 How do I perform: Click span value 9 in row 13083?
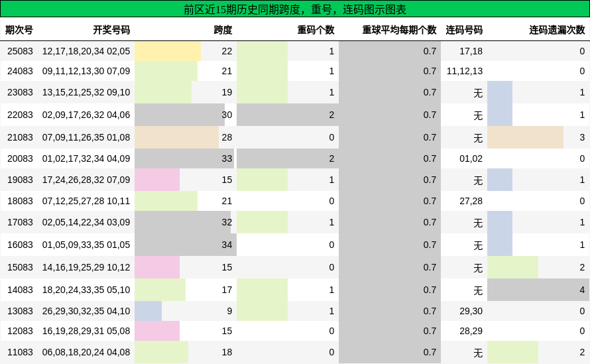click(229, 312)
